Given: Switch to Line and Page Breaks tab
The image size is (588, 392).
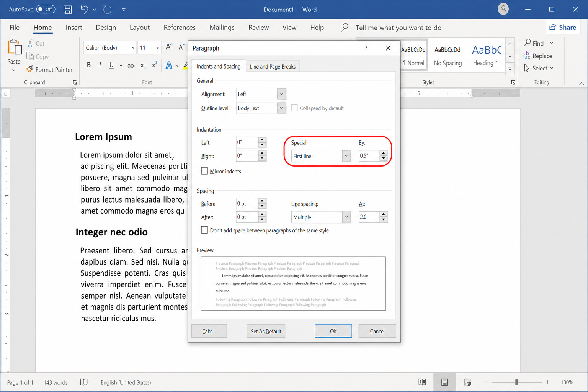Looking at the screenshot, I should (273, 66).
